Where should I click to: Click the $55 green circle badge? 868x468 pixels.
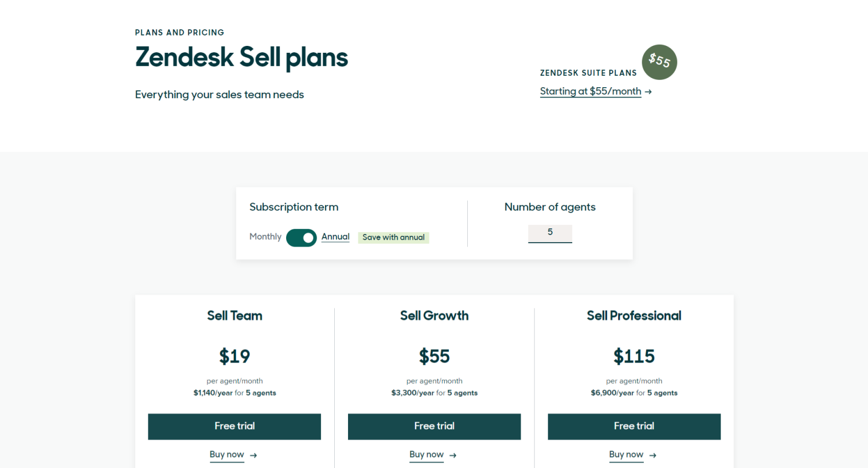(x=659, y=62)
